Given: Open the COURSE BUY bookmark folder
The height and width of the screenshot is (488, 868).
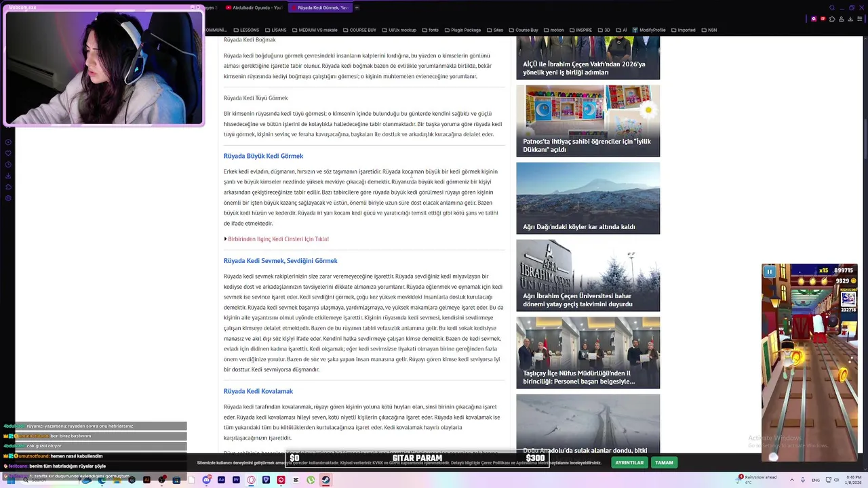Looking at the screenshot, I should [x=359, y=30].
